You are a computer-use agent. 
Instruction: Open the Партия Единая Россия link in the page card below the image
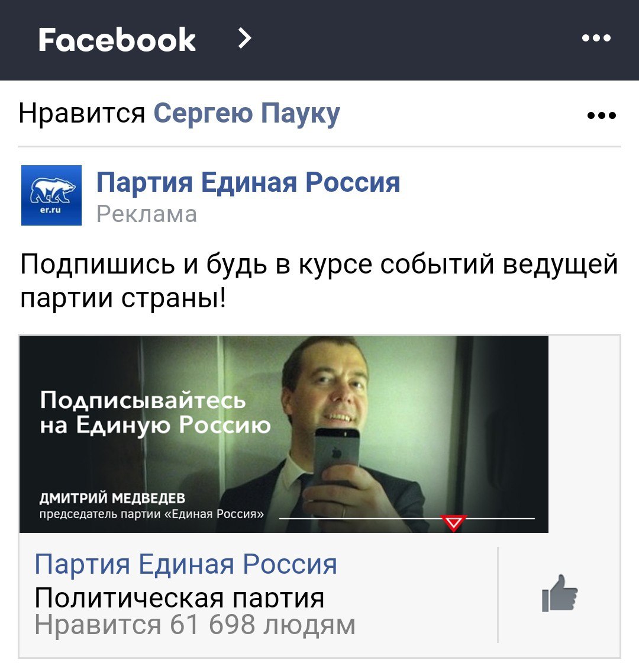point(186,564)
